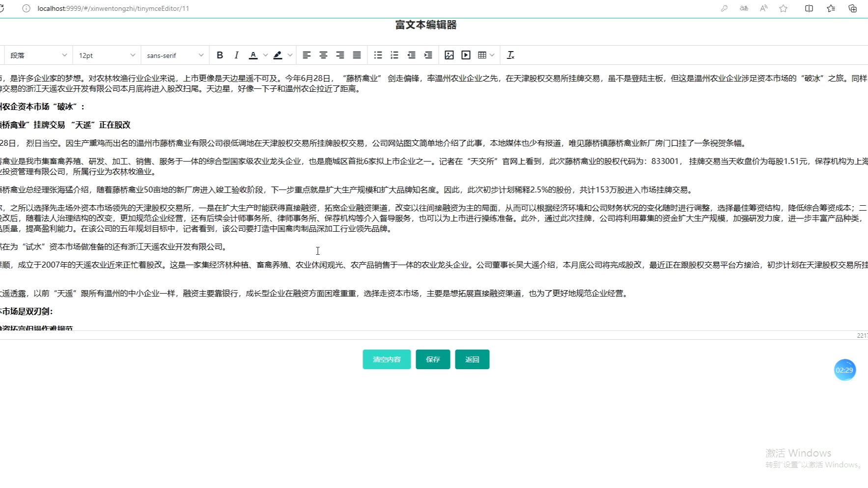View site information icon in address bar

point(26,8)
